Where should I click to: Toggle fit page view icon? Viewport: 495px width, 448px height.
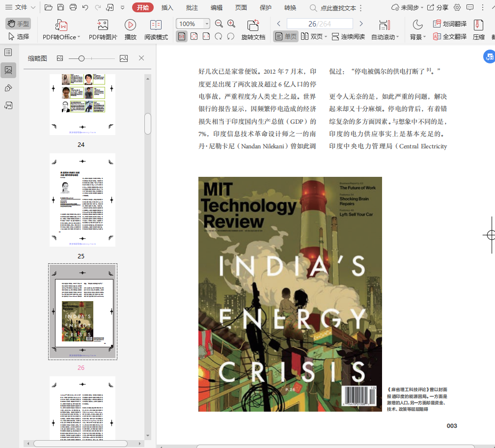click(x=194, y=36)
